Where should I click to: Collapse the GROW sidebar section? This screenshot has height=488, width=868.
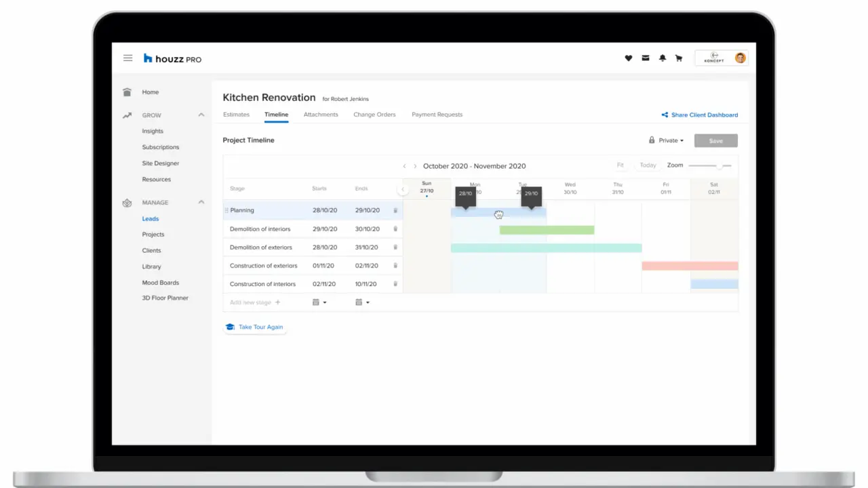tap(201, 115)
